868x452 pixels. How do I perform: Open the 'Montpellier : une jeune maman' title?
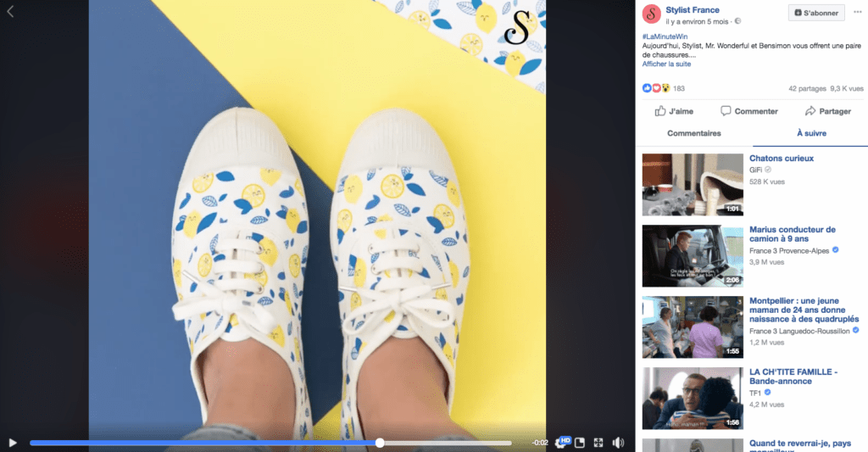pyautogui.click(x=804, y=310)
